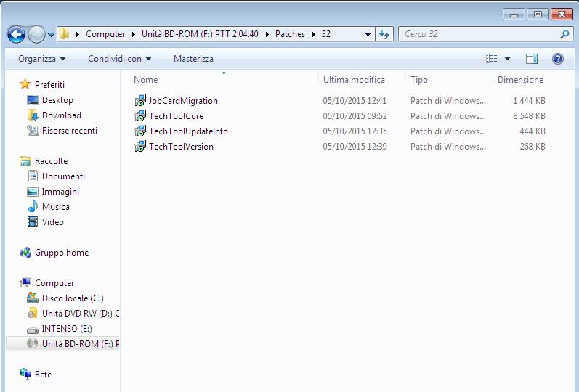Click the view layout icon in toolbar

(x=491, y=59)
